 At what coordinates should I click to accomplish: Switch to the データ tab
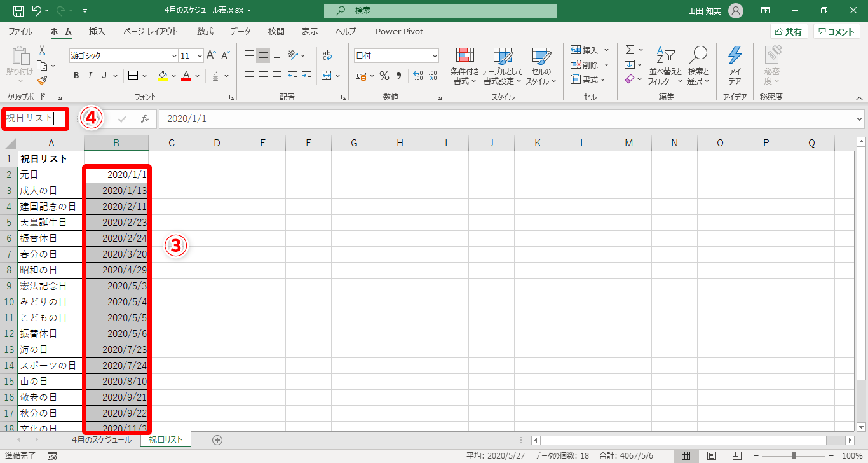(240, 31)
